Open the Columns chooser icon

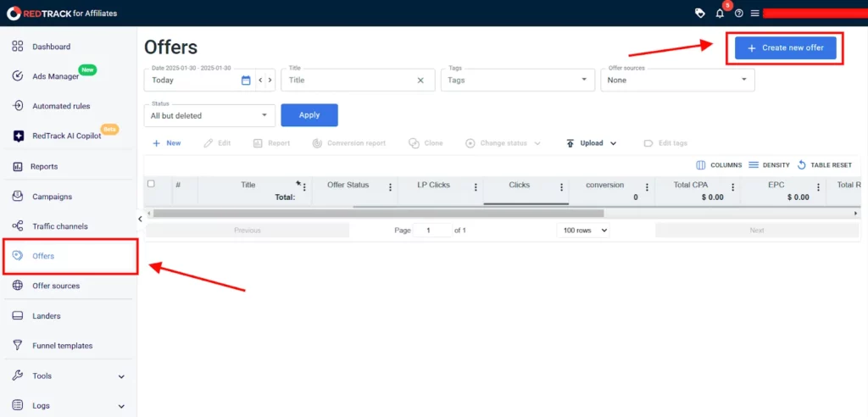tap(701, 165)
